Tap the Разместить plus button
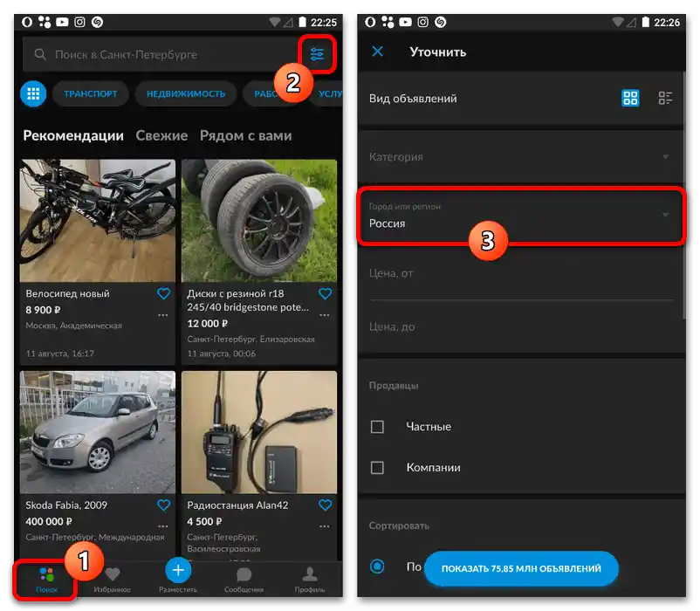This screenshot has width=700, height=611. [178, 570]
